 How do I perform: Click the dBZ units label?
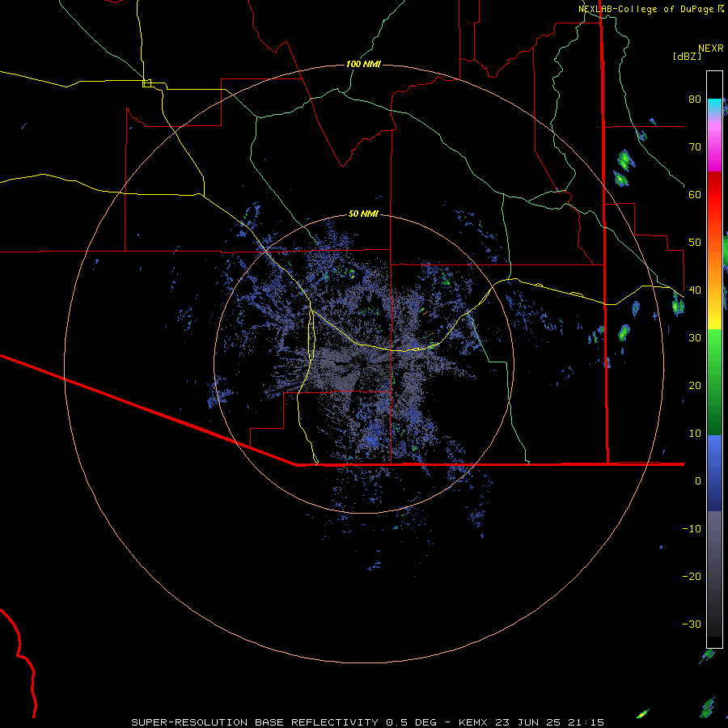(x=687, y=57)
